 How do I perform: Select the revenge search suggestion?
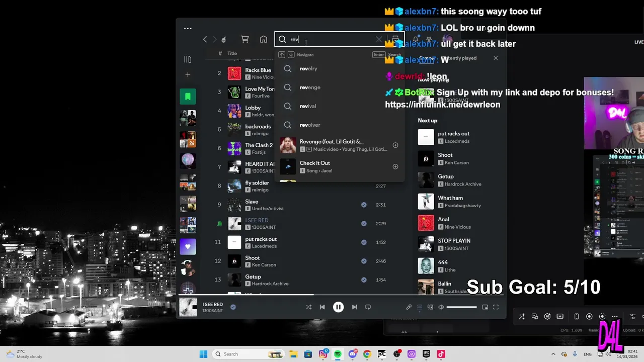(x=340, y=87)
